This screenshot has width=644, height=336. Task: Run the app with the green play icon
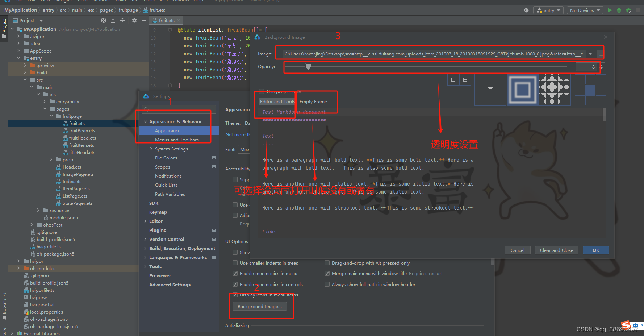[610, 10]
